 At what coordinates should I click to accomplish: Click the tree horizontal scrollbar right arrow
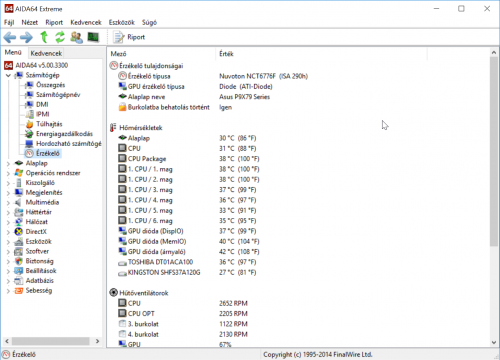(98, 341)
